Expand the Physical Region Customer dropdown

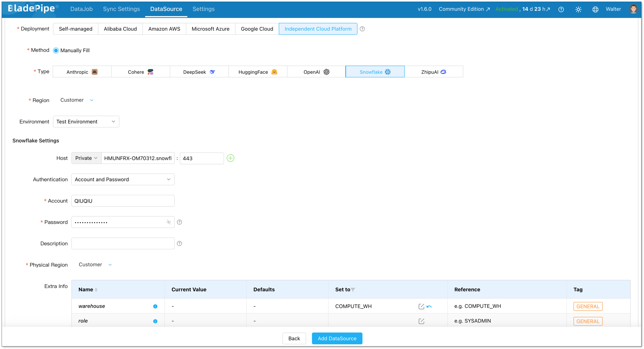95,265
